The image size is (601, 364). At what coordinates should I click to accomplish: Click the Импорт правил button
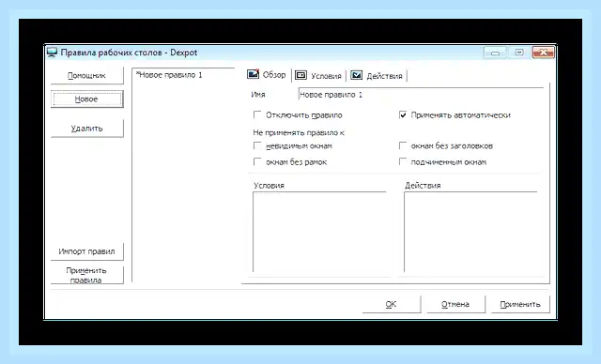point(87,251)
